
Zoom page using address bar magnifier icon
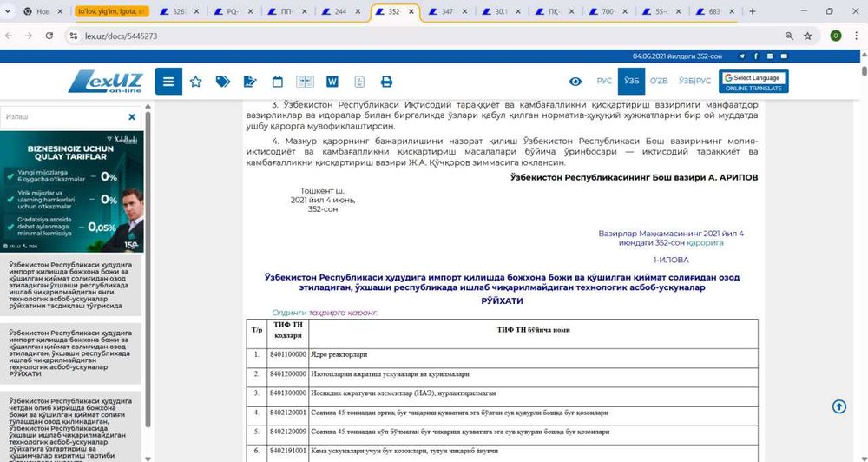(789, 36)
